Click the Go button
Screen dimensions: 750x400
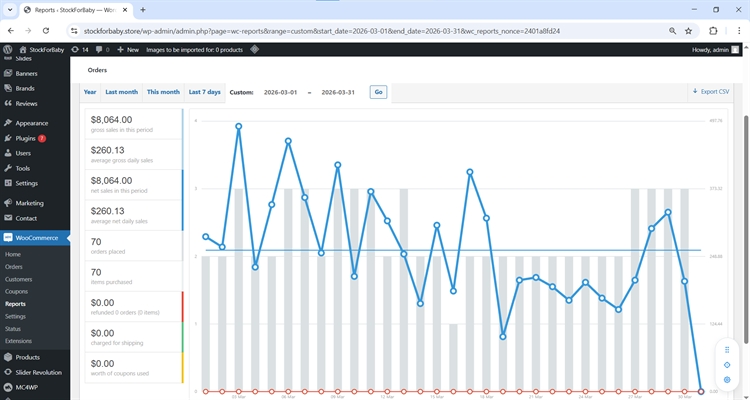pyautogui.click(x=378, y=92)
